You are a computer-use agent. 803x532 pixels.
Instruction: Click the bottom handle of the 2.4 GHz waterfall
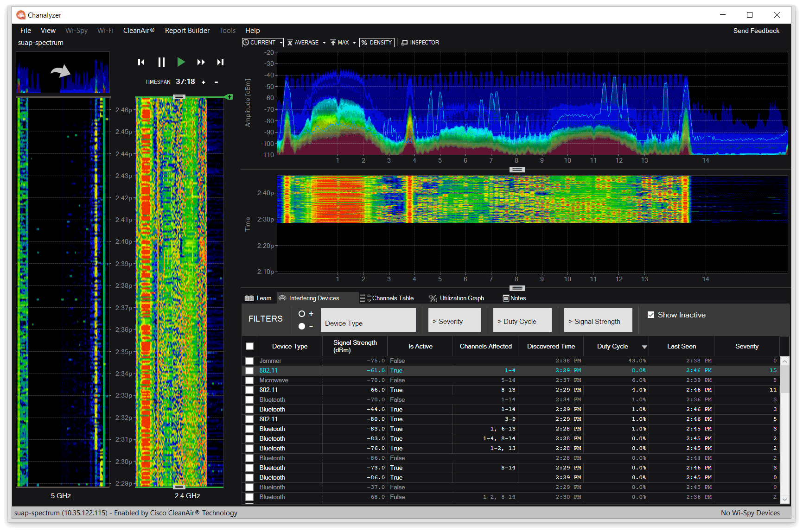click(x=179, y=487)
